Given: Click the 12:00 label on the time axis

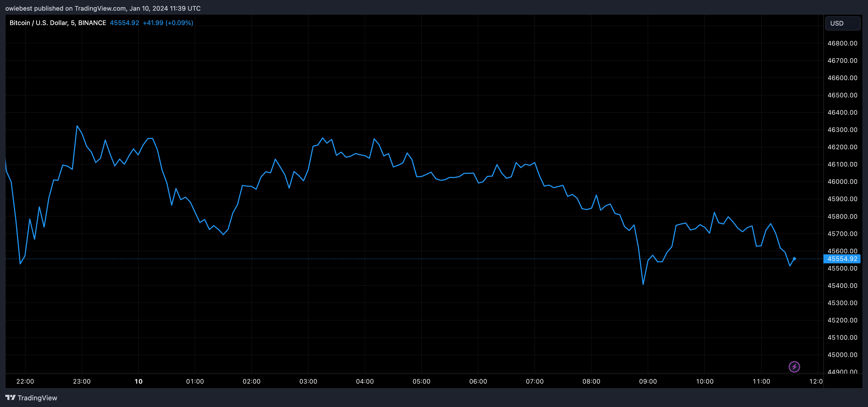Looking at the screenshot, I should tap(817, 381).
